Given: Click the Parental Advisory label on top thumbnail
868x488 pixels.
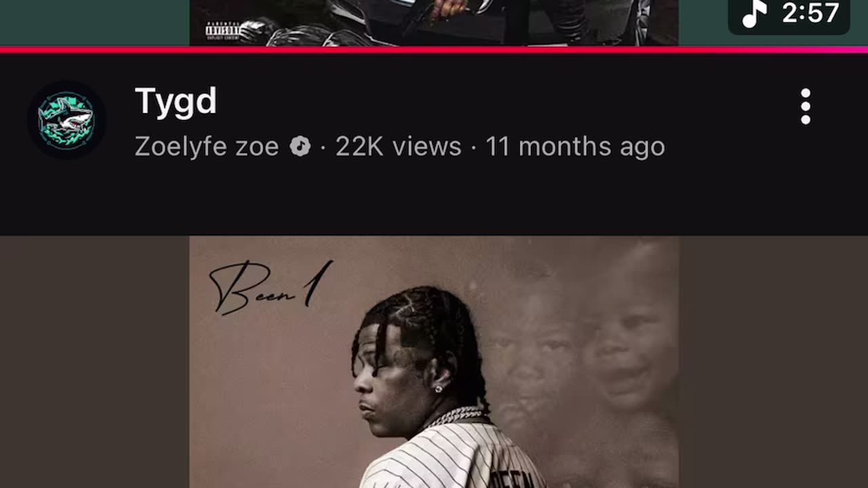Looking at the screenshot, I should point(223,30).
